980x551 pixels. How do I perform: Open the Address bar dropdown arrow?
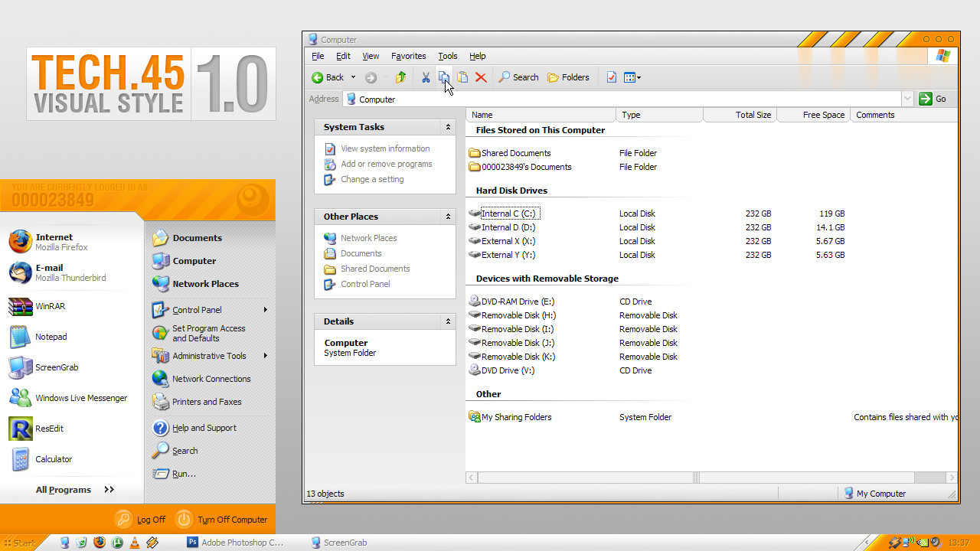908,99
